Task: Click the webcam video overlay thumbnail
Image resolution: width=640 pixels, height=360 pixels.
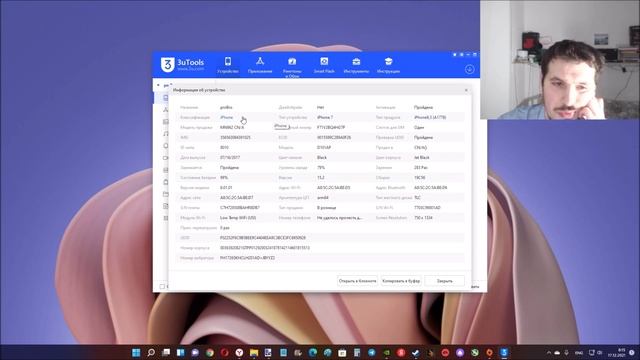Action: click(x=560, y=60)
